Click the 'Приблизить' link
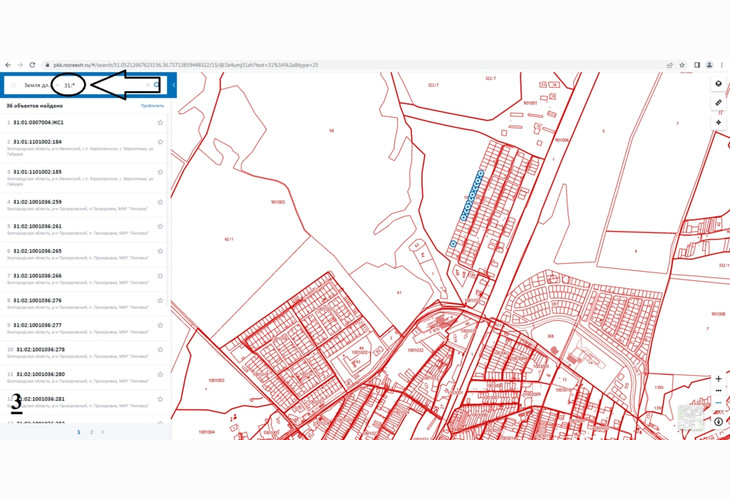The image size is (730, 500). [x=152, y=106]
